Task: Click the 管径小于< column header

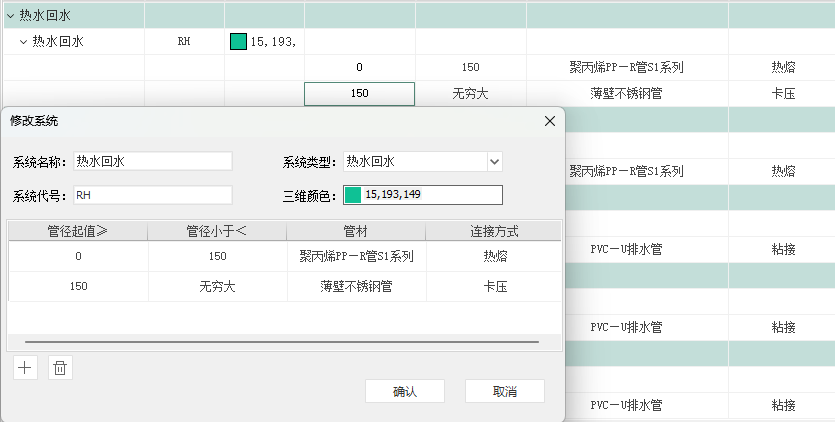Action: (217, 231)
